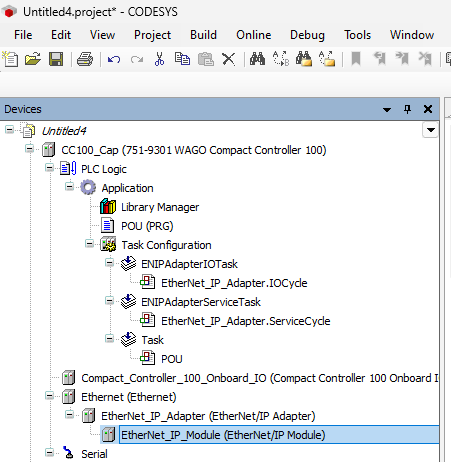Viewport: 451px width, 462px height.
Task: Cut selection using the scissors icon
Action: coord(159,59)
